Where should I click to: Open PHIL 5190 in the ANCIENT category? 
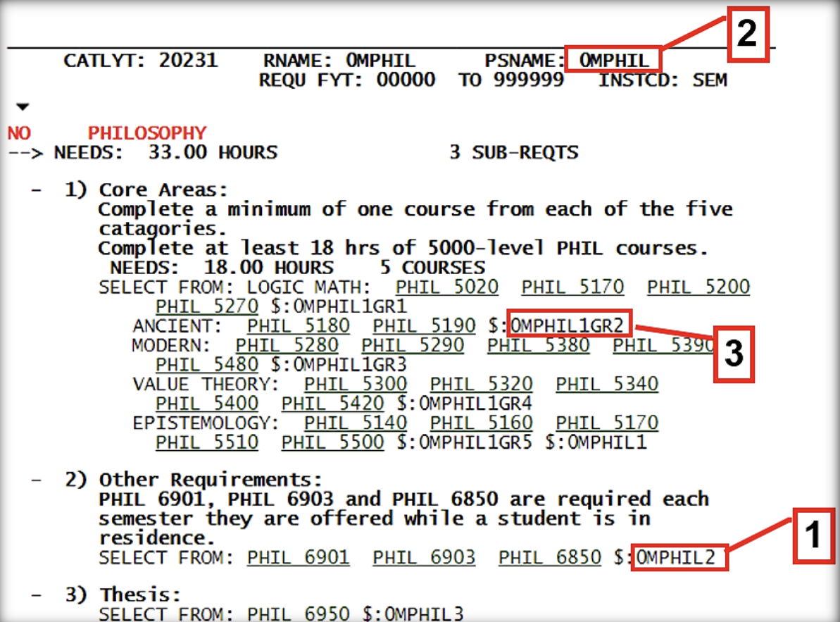point(424,326)
